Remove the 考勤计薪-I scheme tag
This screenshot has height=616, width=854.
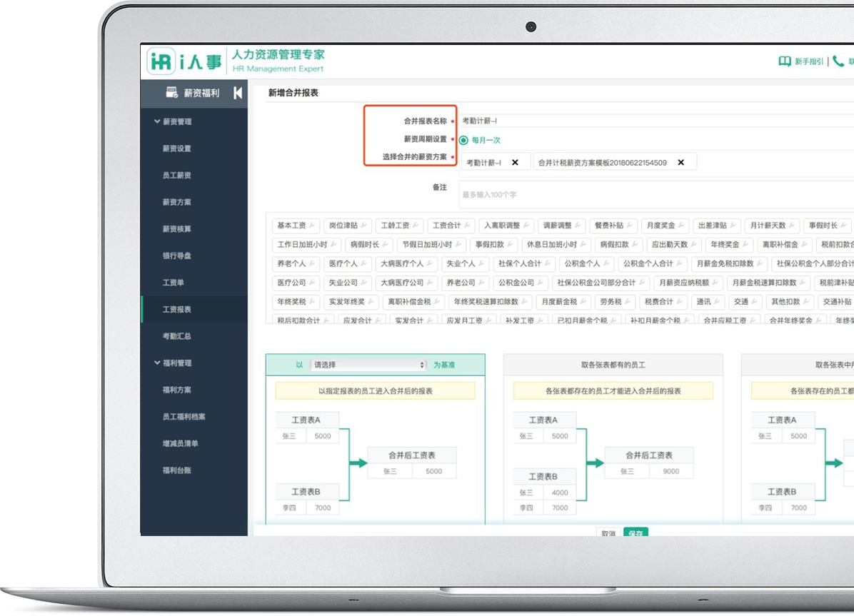tap(515, 163)
